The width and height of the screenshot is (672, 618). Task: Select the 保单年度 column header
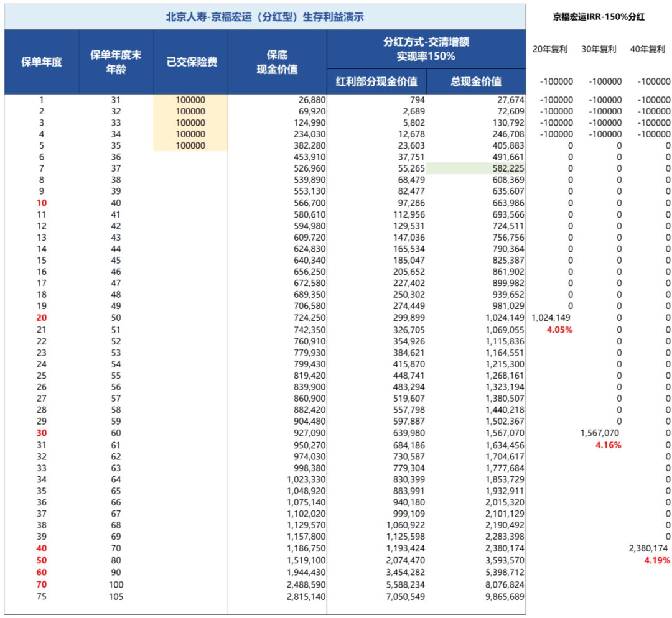[x=42, y=62]
